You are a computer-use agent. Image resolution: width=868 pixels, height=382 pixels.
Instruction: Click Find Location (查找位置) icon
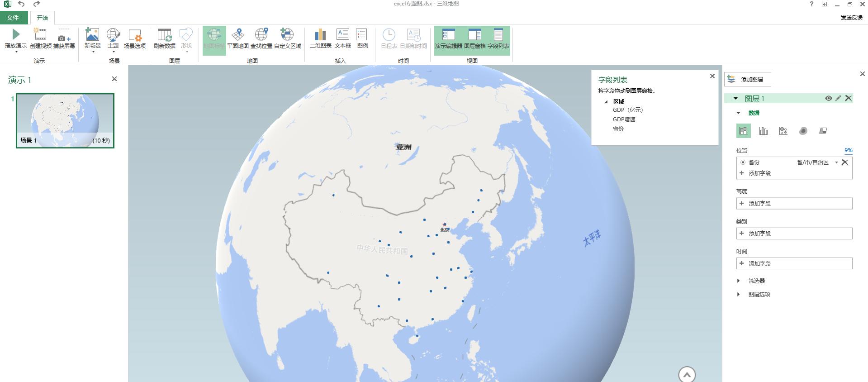261,34
